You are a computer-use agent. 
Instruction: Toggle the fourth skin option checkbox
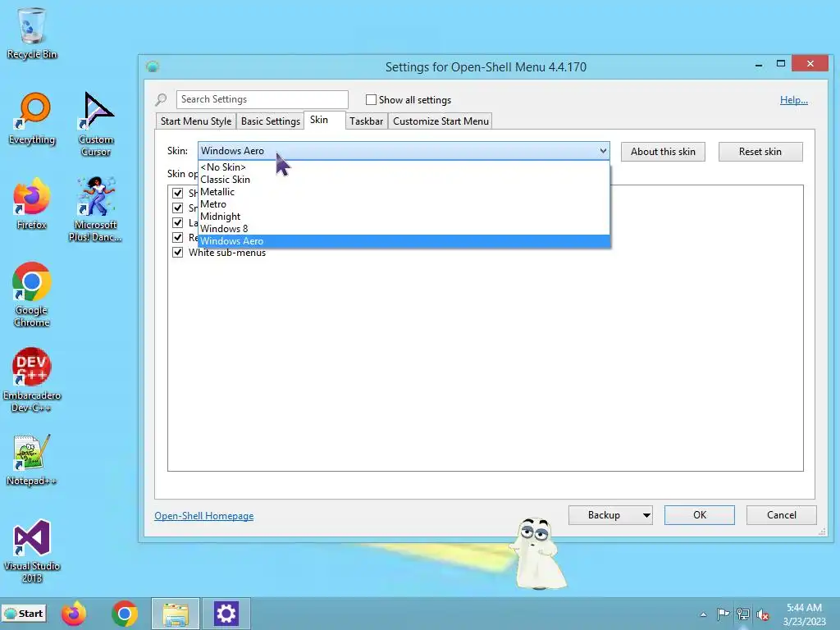click(178, 237)
